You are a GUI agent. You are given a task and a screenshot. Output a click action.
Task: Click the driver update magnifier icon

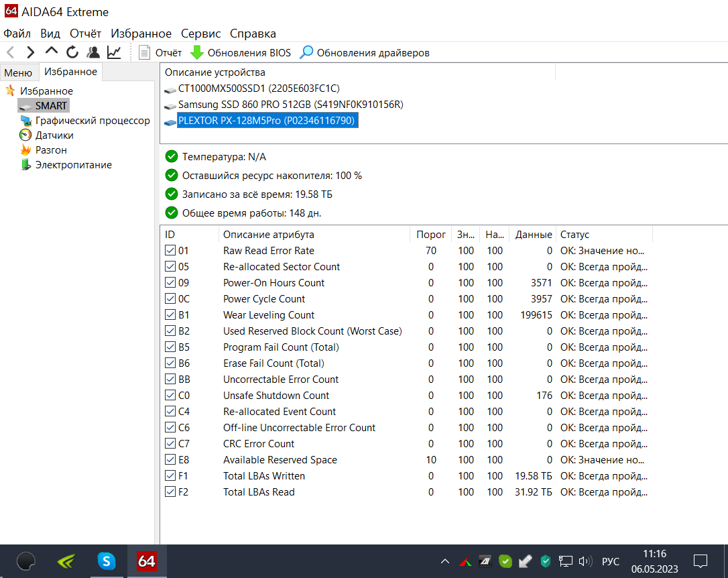[306, 52]
